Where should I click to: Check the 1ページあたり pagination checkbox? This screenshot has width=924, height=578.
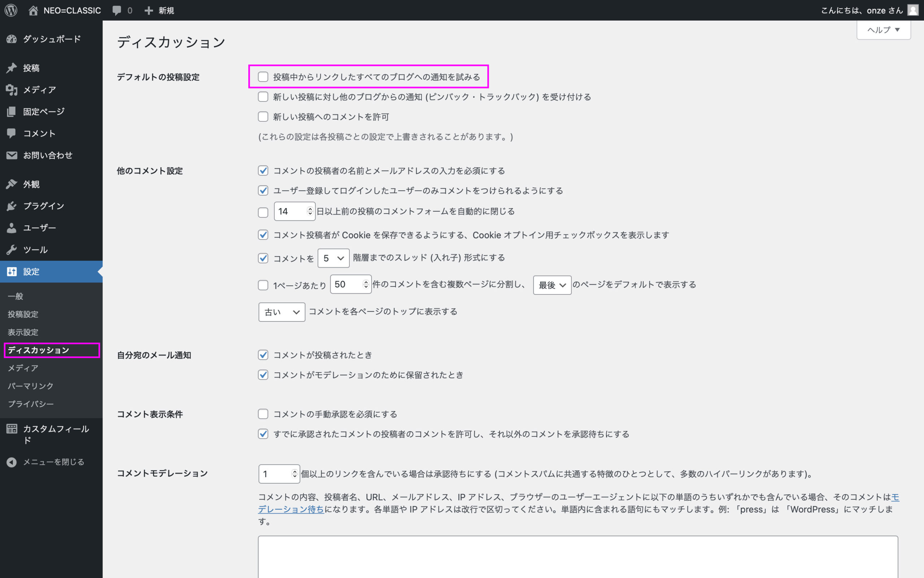[x=263, y=285]
